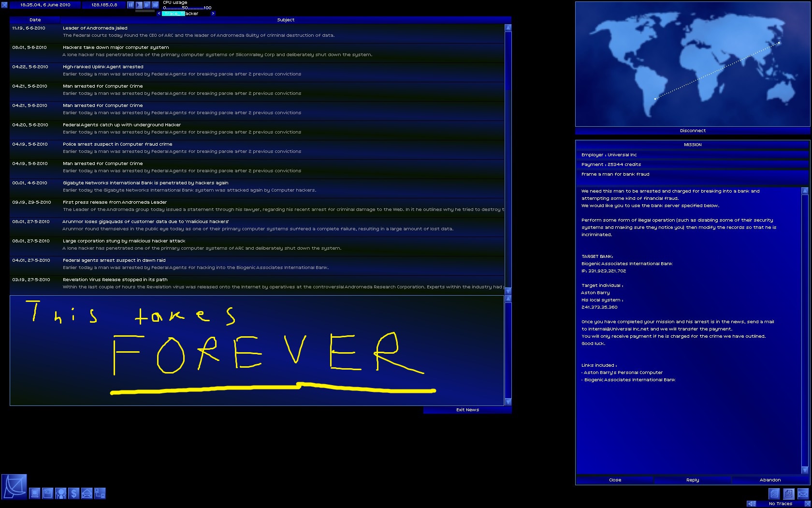Click the Date column header
The image size is (812, 508).
[x=35, y=20]
